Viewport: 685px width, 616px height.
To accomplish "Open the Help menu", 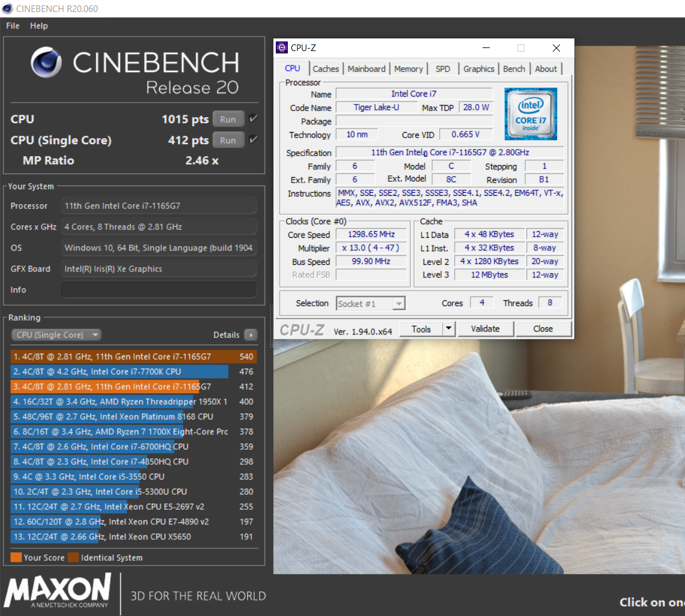I will pyautogui.click(x=39, y=26).
